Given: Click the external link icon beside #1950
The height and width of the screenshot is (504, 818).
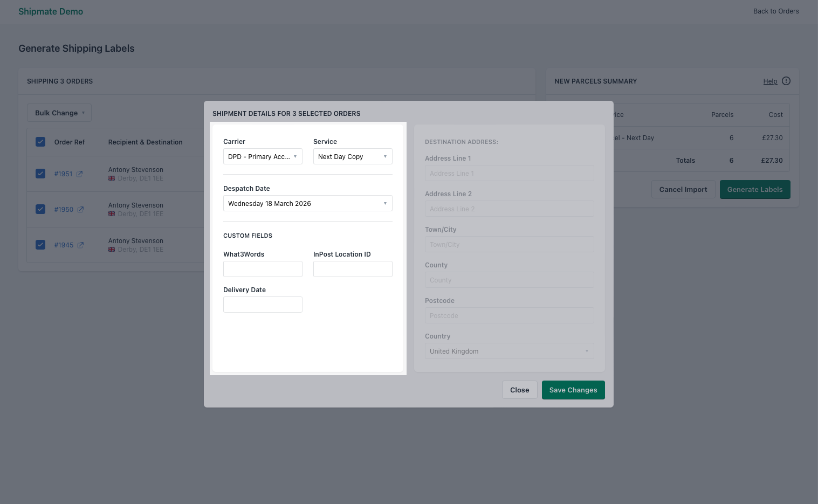Looking at the screenshot, I should tap(81, 209).
